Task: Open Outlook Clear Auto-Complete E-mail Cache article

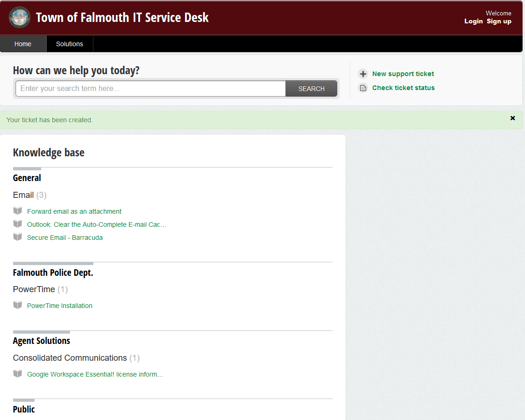Action: (x=97, y=224)
